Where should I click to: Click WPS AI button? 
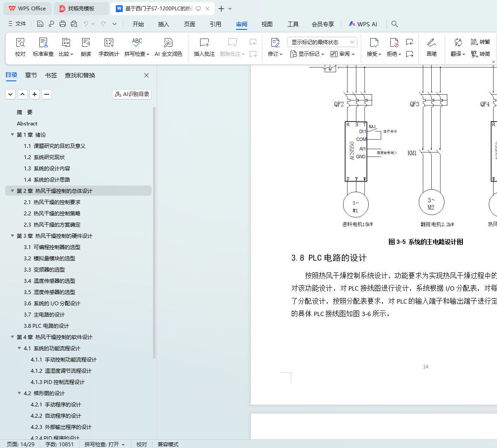(363, 24)
